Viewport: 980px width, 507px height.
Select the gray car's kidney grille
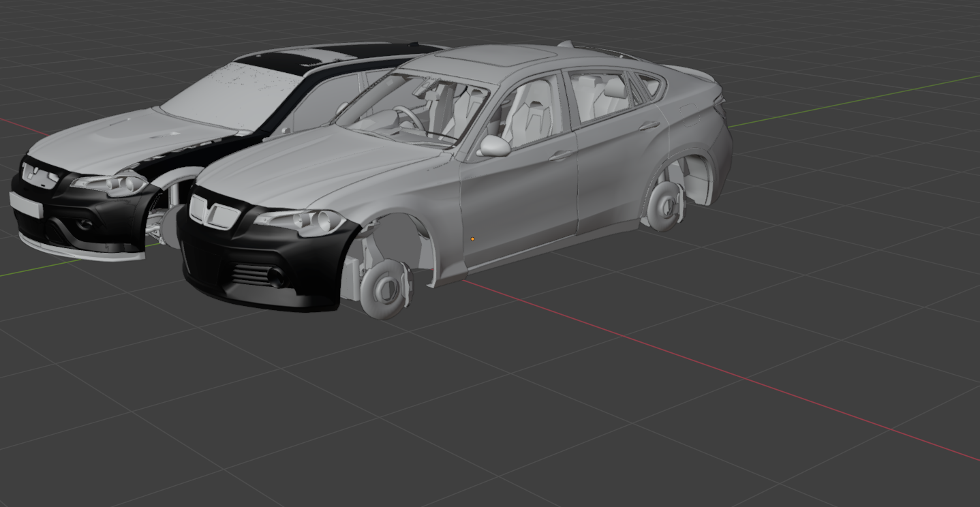pos(215,213)
